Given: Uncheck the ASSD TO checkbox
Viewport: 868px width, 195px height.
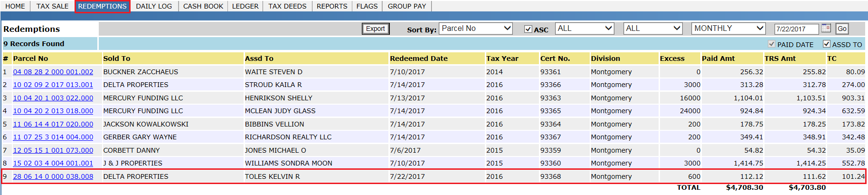Looking at the screenshot, I should (x=827, y=44).
